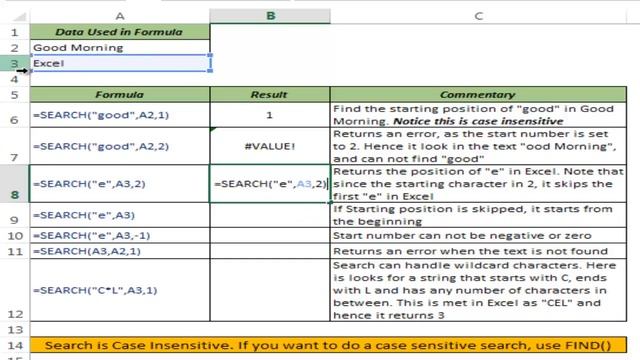
Task: Select the 'Excel' cell in A3
Action: click(x=120, y=63)
